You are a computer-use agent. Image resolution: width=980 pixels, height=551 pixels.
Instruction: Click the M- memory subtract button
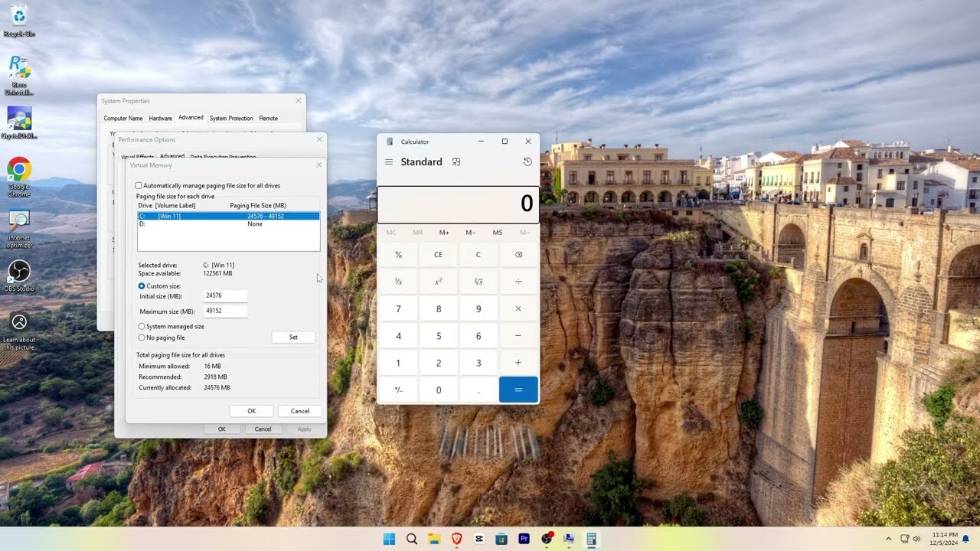pos(471,233)
